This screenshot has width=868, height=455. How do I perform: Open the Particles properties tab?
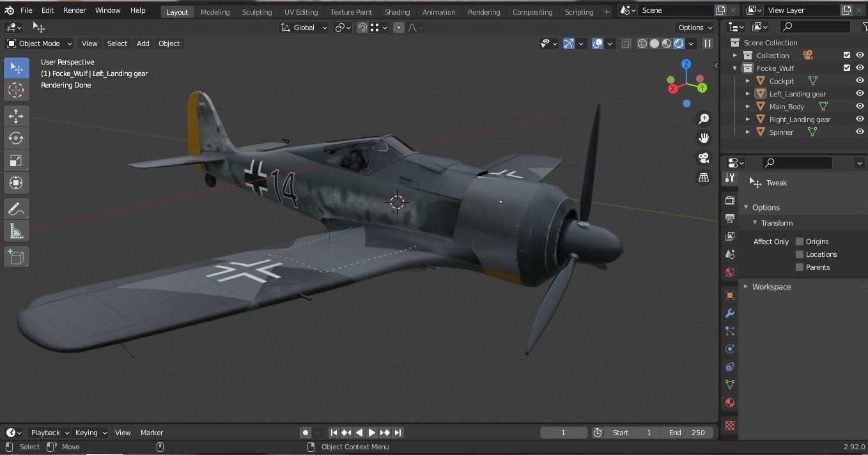point(730,331)
